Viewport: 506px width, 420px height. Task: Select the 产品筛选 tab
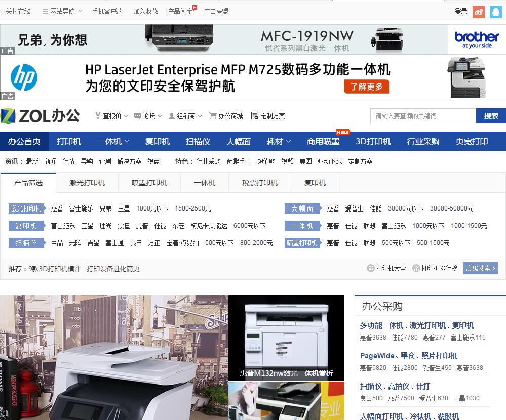(28, 183)
